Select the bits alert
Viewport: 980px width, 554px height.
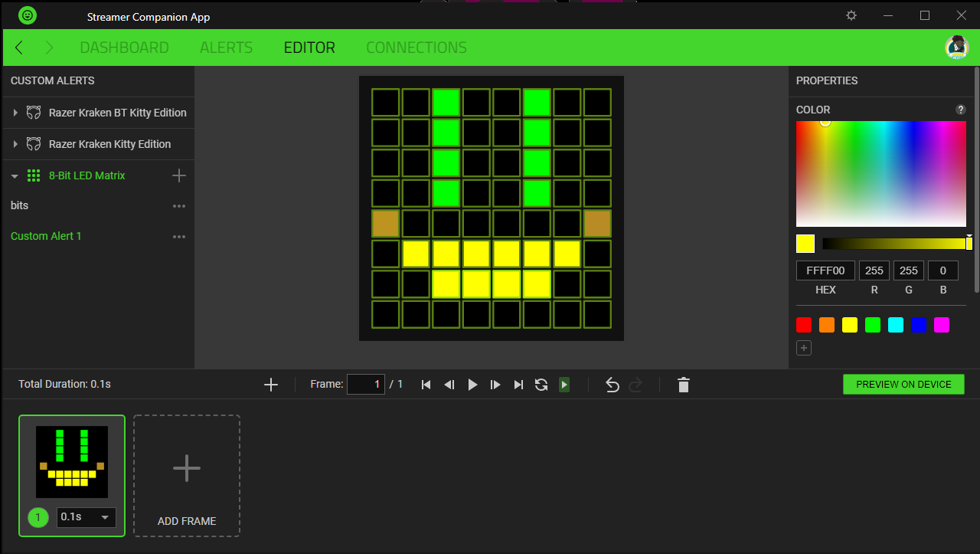pyautogui.click(x=20, y=206)
